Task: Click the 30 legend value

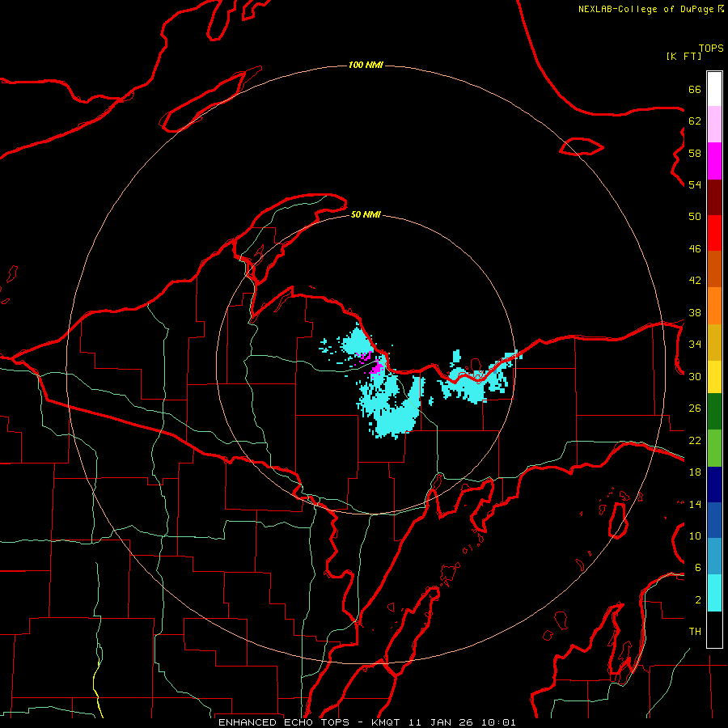Action: click(x=695, y=376)
